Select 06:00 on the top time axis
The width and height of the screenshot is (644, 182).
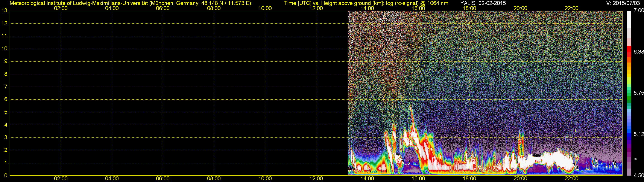tap(163, 8)
